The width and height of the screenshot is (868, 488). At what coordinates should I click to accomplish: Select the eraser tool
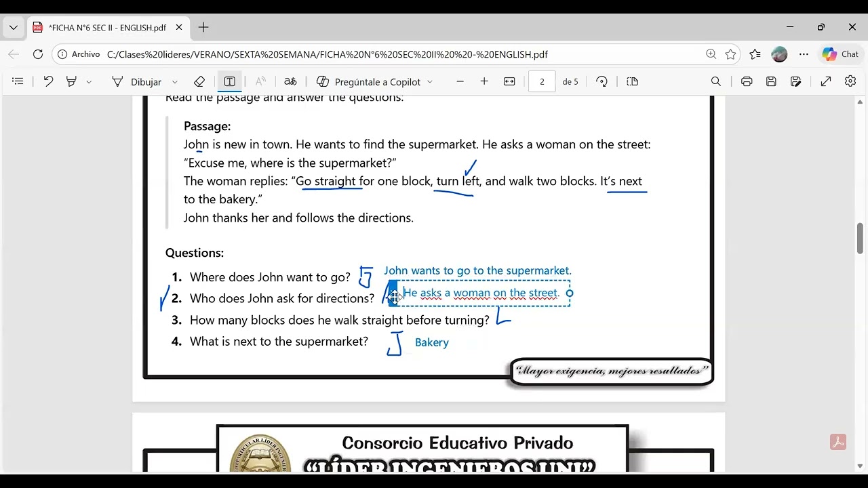(x=199, y=81)
